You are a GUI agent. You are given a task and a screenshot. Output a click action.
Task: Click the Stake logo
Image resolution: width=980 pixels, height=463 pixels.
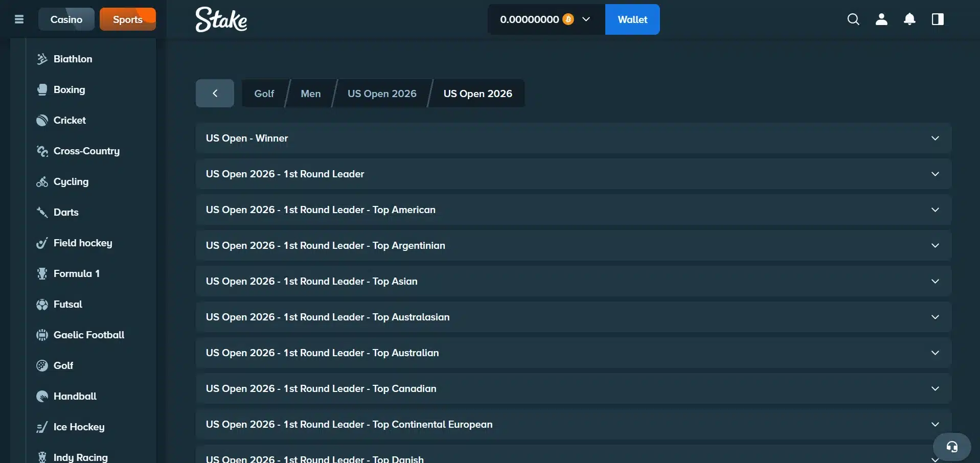(x=221, y=19)
